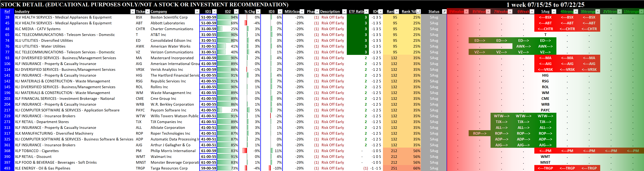Select the Paycom Software Inc cell
This screenshot has height=171, width=644.
coord(168,110)
